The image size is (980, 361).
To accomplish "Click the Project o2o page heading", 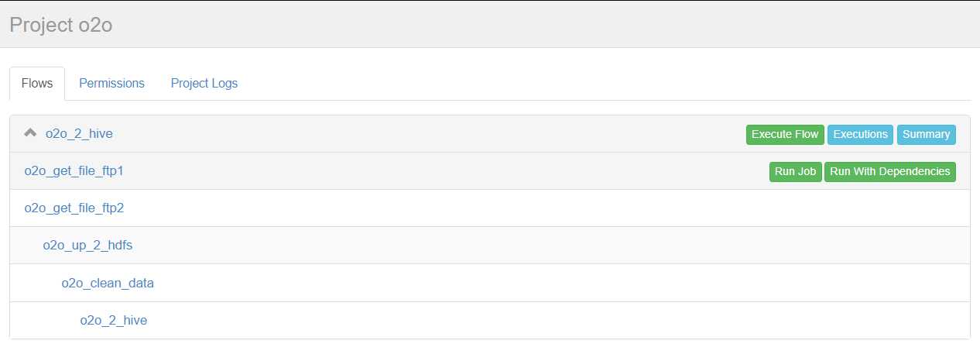I will (x=61, y=24).
